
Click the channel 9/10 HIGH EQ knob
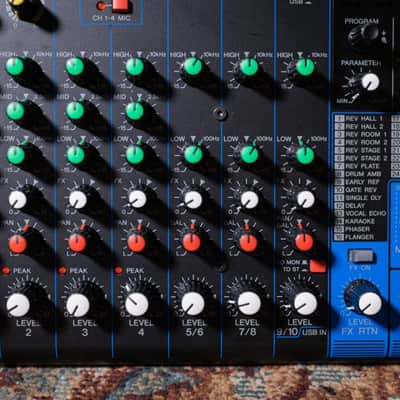(x=305, y=67)
